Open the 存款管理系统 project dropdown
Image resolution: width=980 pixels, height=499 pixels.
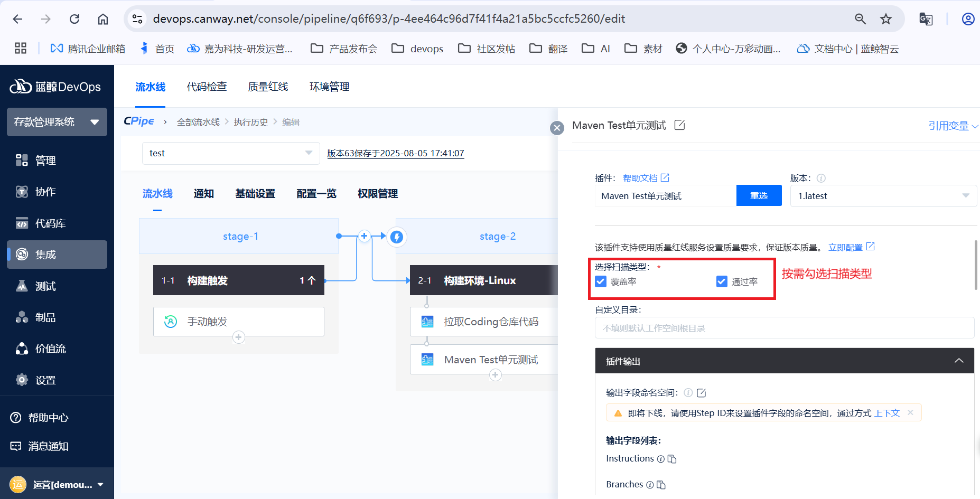tap(57, 122)
